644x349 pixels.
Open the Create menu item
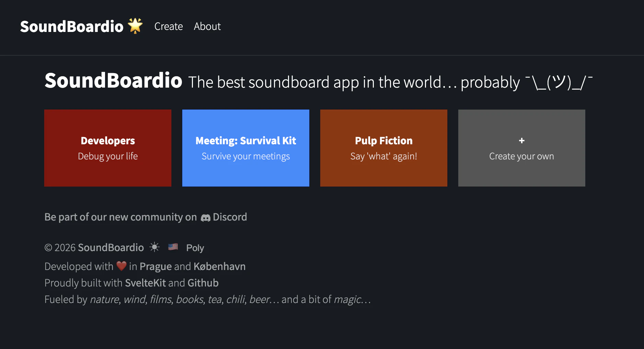click(169, 26)
